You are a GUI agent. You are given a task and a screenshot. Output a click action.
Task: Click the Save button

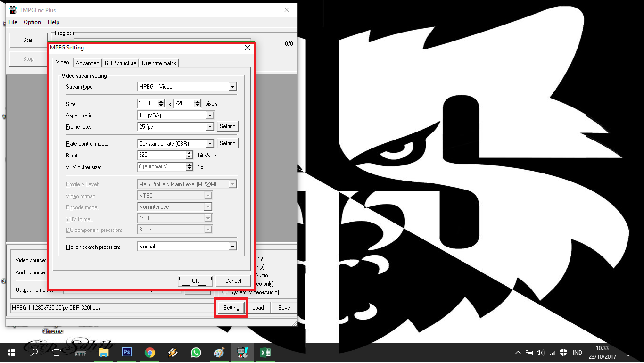tap(284, 308)
